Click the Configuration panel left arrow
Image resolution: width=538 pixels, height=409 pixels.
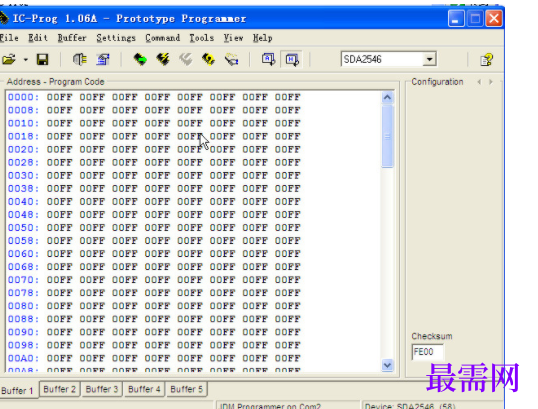pos(479,82)
